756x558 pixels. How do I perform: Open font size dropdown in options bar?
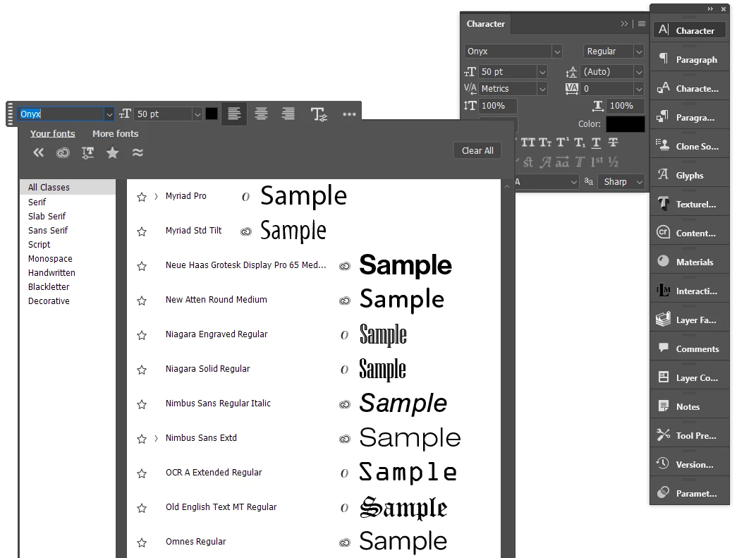(x=197, y=114)
